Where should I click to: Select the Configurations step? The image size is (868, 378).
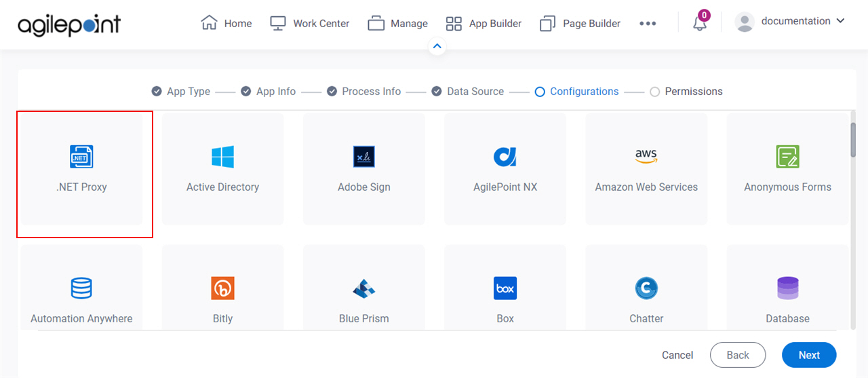576,91
